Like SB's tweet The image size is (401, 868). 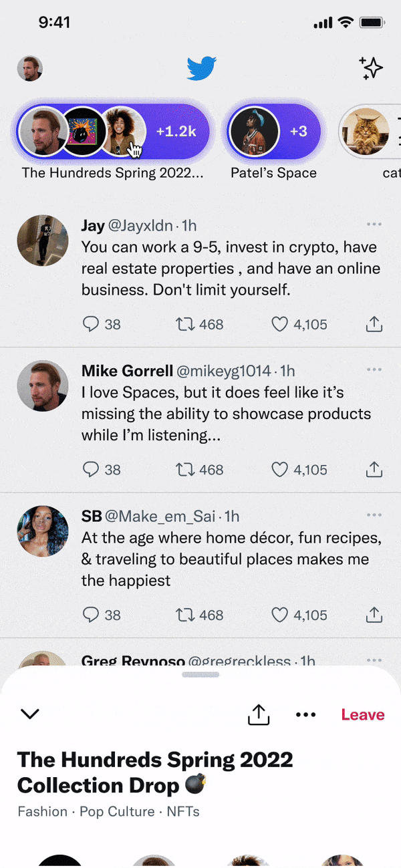point(279,615)
